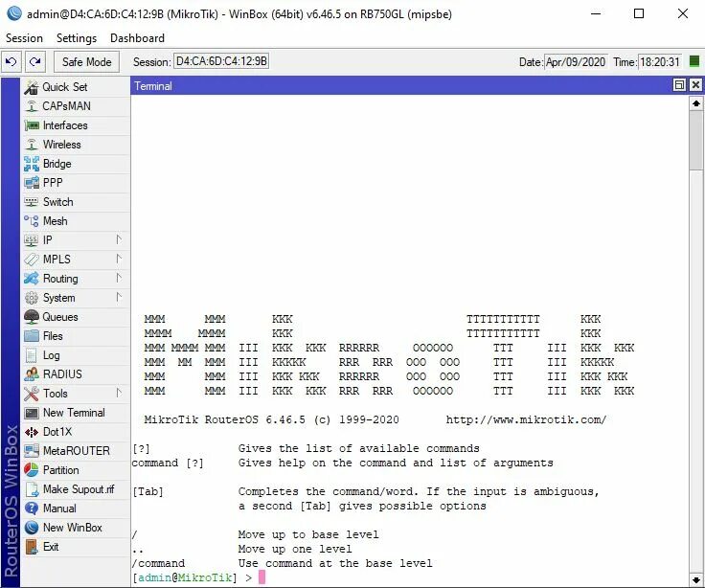The image size is (705, 588).
Task: Click the Redo arrow button
Action: tap(34, 61)
